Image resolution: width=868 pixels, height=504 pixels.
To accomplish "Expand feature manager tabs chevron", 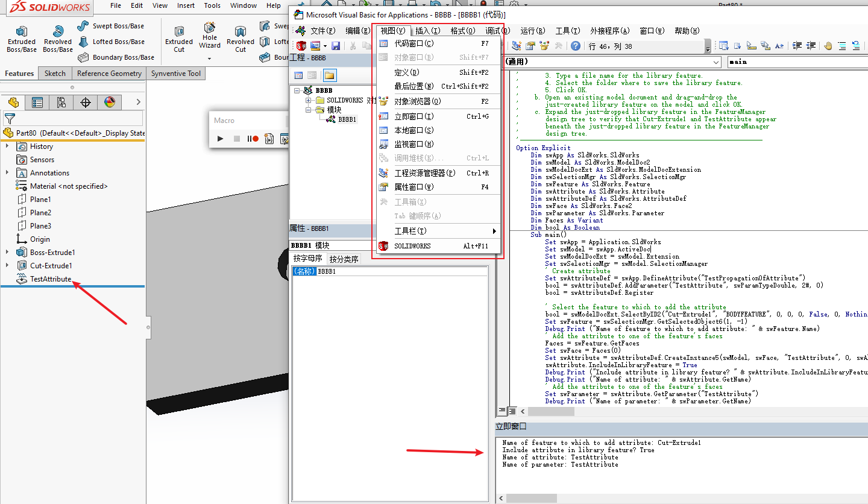I will [x=138, y=102].
